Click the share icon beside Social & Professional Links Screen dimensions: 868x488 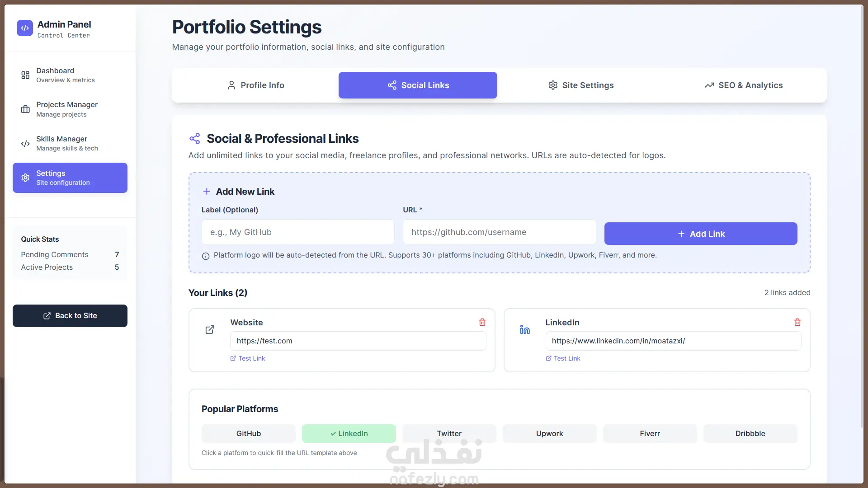(195, 139)
